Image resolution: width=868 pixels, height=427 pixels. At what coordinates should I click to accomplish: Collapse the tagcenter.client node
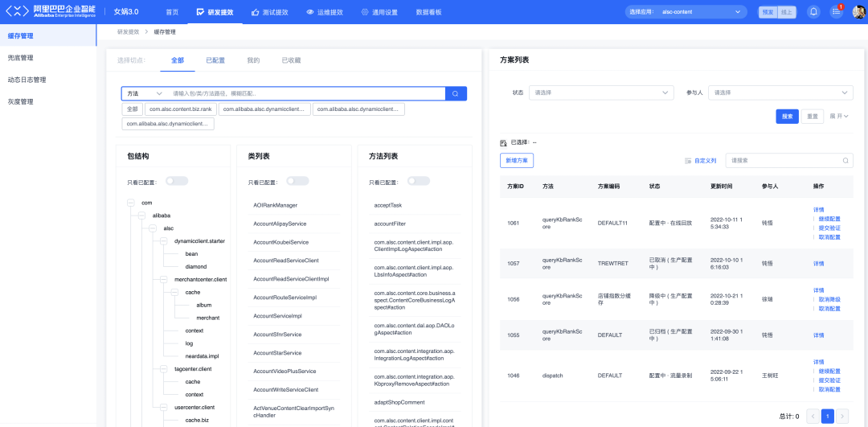point(163,369)
